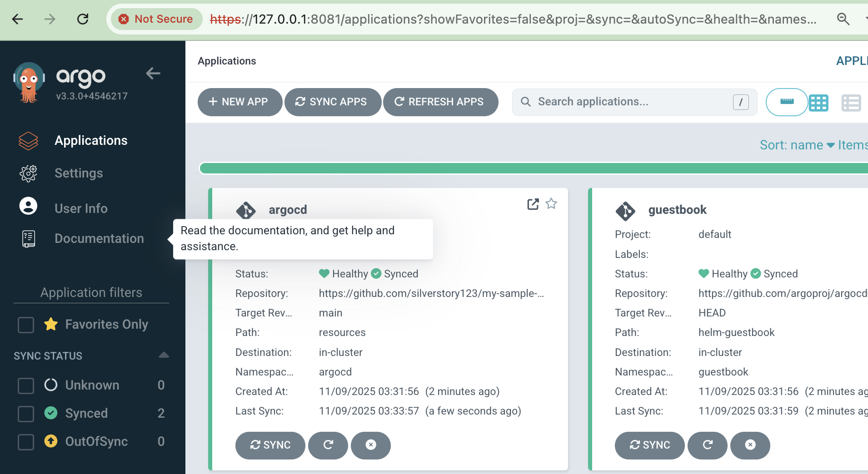This screenshot has height=474, width=868.
Task: Click the guestbook git repository icon
Action: [625, 211]
